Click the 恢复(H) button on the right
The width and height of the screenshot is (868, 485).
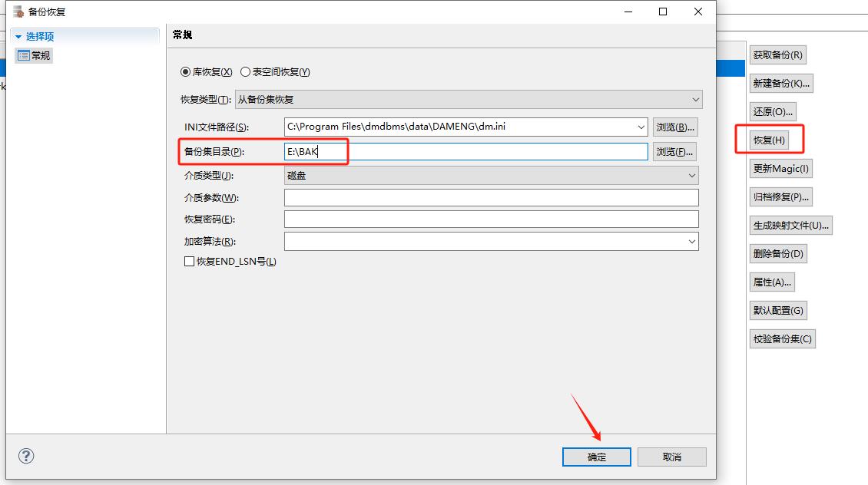tap(769, 140)
